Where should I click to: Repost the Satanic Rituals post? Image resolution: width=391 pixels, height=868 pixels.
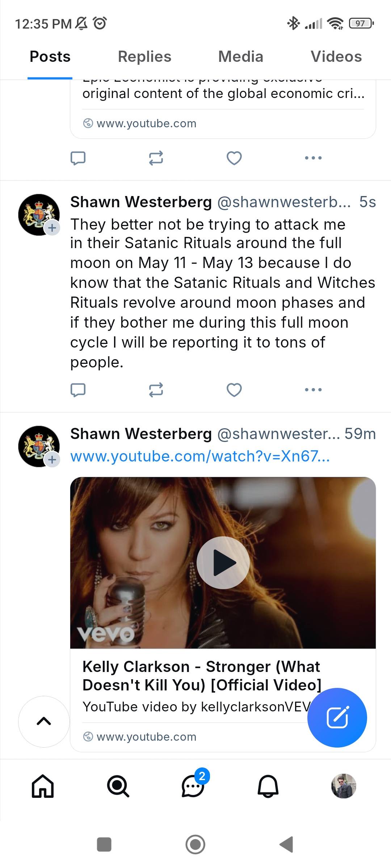pos(156,390)
